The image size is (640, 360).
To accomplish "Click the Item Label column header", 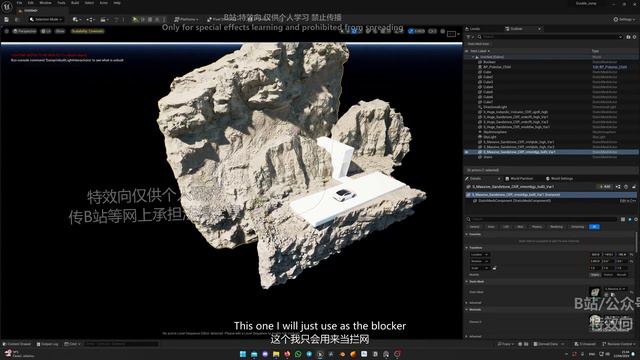I will 480,51.
